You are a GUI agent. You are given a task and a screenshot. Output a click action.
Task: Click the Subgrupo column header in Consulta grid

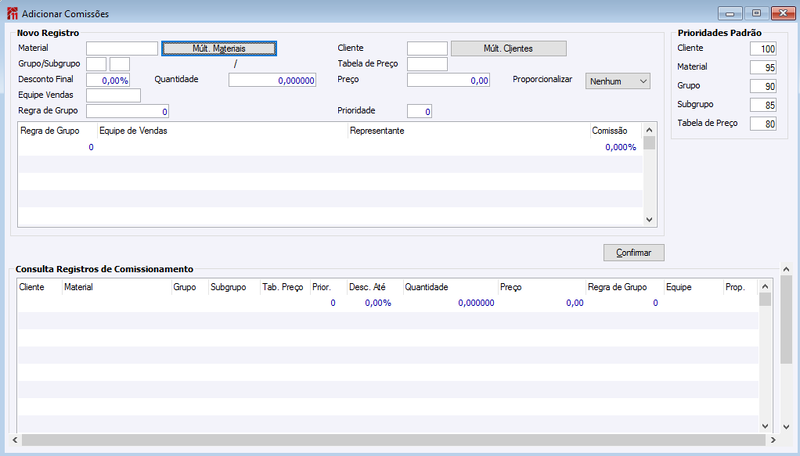click(x=234, y=287)
